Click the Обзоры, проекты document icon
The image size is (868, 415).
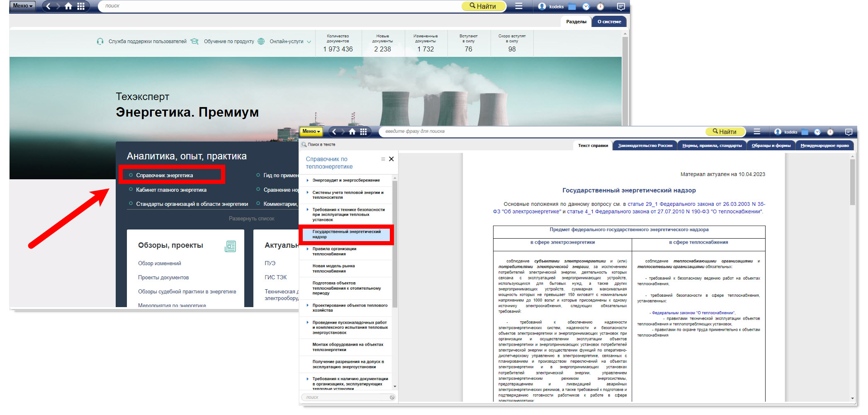[231, 247]
